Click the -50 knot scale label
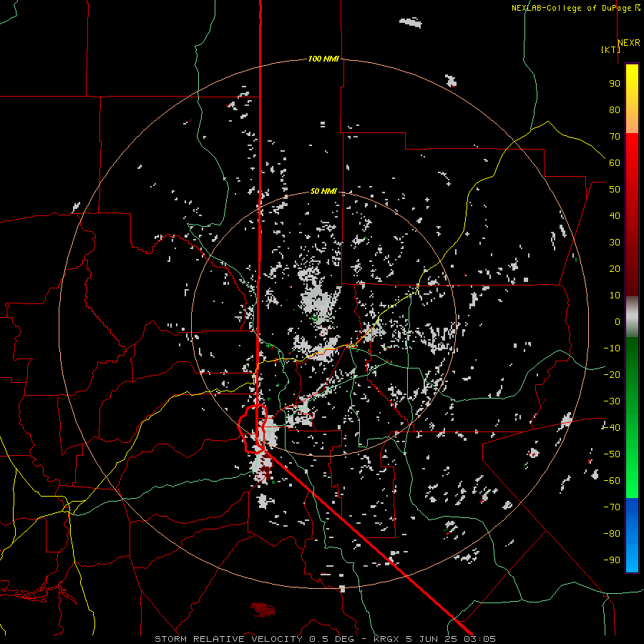 tap(612, 454)
